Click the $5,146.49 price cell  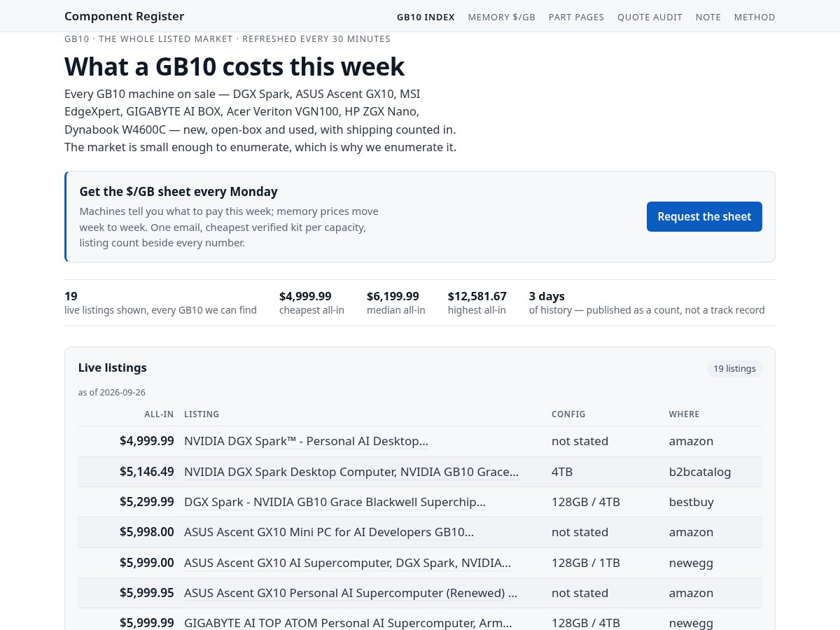[x=147, y=472]
